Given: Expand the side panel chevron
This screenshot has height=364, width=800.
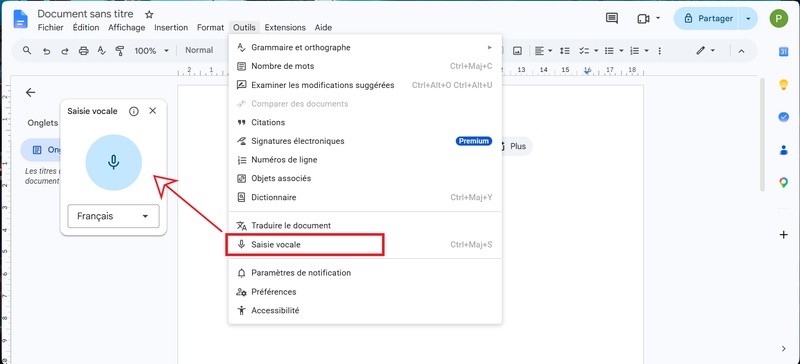Looking at the screenshot, I should click(784, 349).
